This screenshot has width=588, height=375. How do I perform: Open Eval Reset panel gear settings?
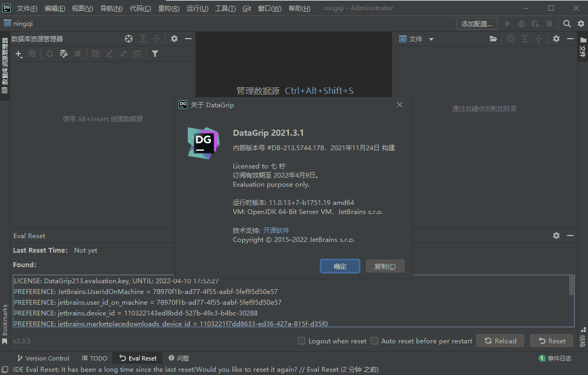click(556, 236)
